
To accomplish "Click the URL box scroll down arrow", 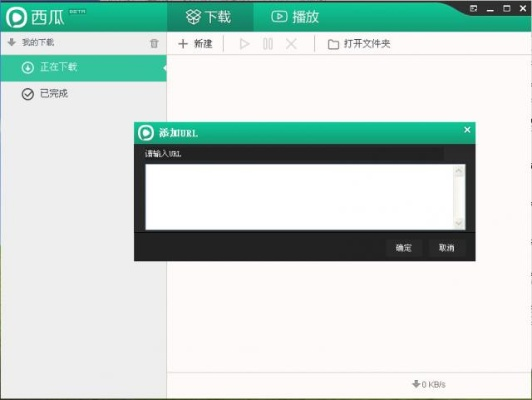I will tap(459, 223).
